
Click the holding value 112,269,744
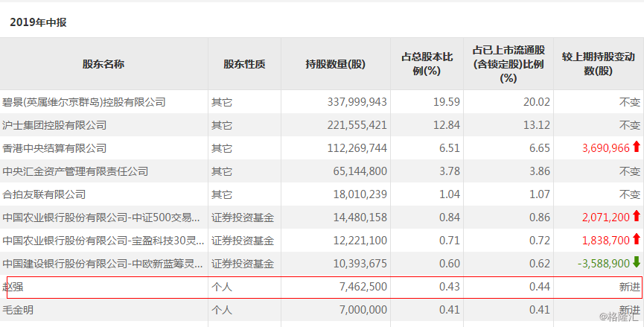tap(357, 148)
